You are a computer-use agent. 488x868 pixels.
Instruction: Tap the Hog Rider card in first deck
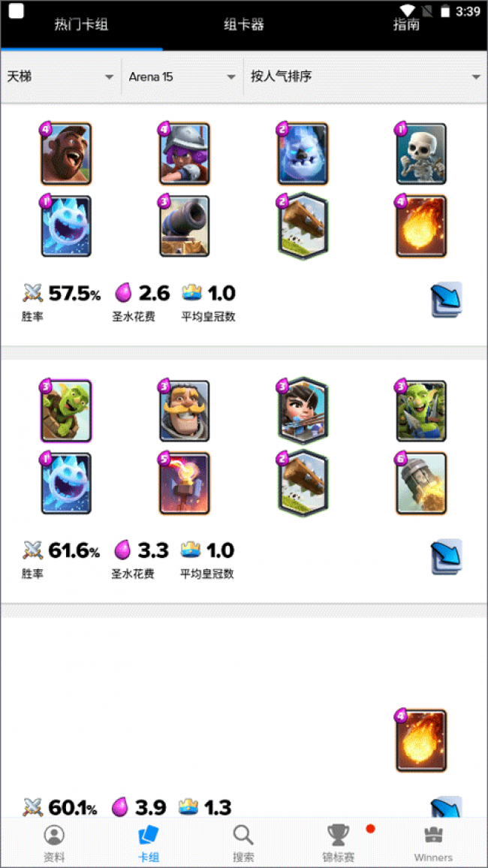click(66, 154)
